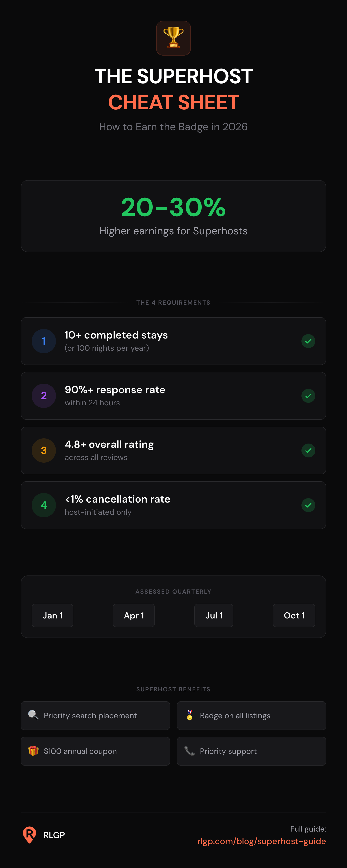347x868 pixels.
Task: Open the rlgp.com/blog/superhost-guide link
Action: pos(261,841)
